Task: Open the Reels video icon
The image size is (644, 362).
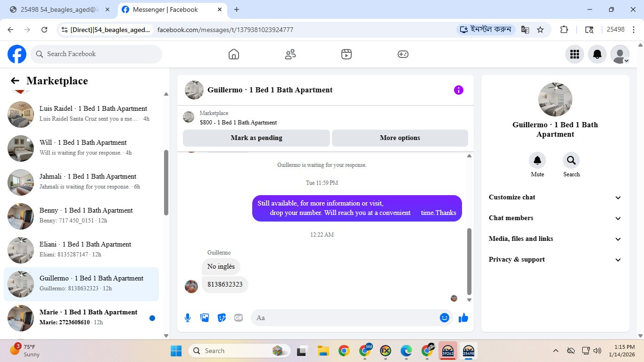Action: point(347,54)
